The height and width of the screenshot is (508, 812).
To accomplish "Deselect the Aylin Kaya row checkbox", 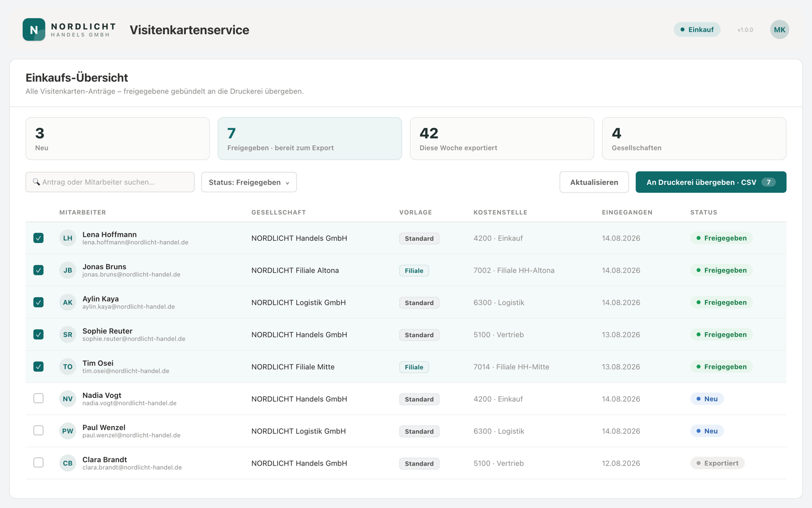I will (x=39, y=302).
